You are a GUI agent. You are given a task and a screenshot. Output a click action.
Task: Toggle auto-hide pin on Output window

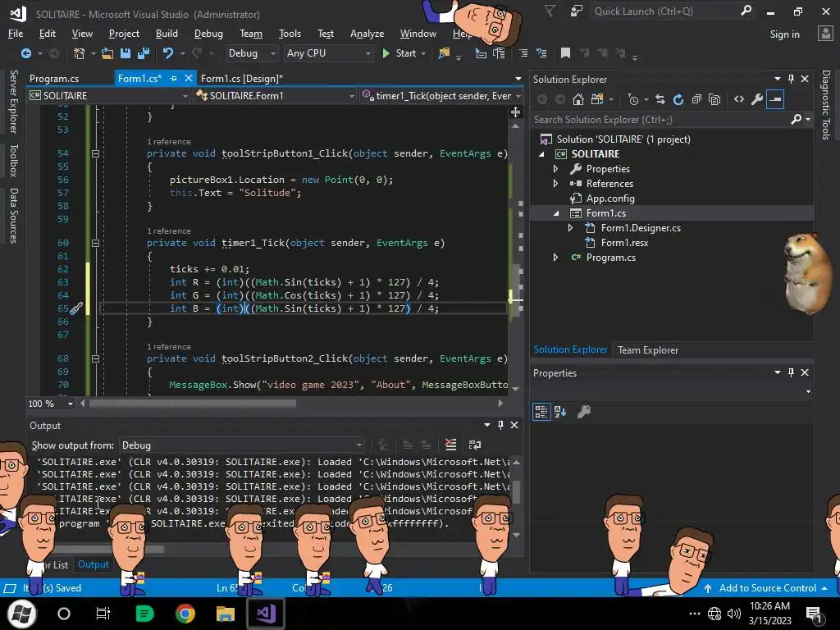pos(500,425)
